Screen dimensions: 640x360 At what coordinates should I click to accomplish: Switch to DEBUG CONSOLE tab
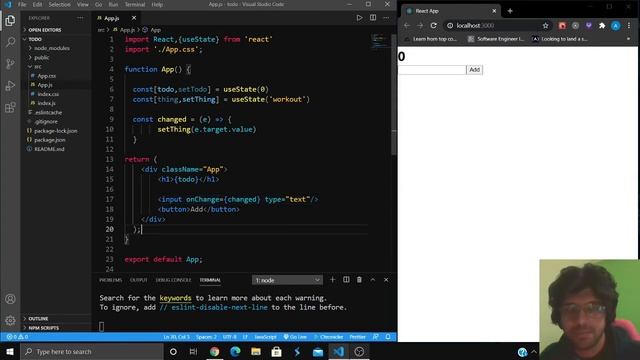(x=173, y=280)
